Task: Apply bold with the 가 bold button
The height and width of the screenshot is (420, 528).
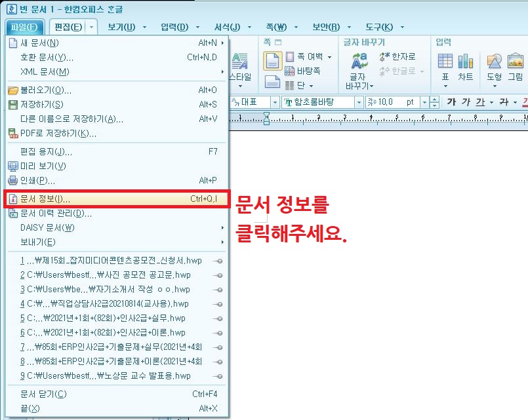Action: click(451, 102)
